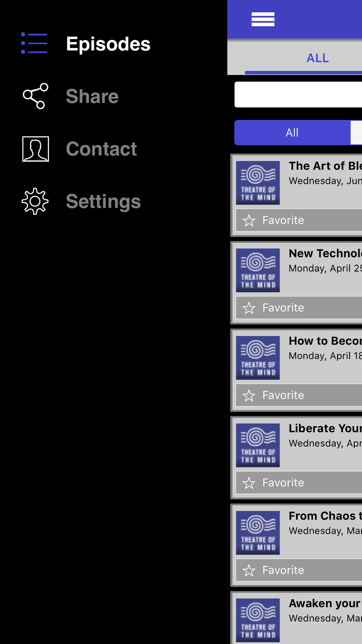Star 'The Art of Ble...' episode as favorite
This screenshot has height=644, width=362.
299,220
